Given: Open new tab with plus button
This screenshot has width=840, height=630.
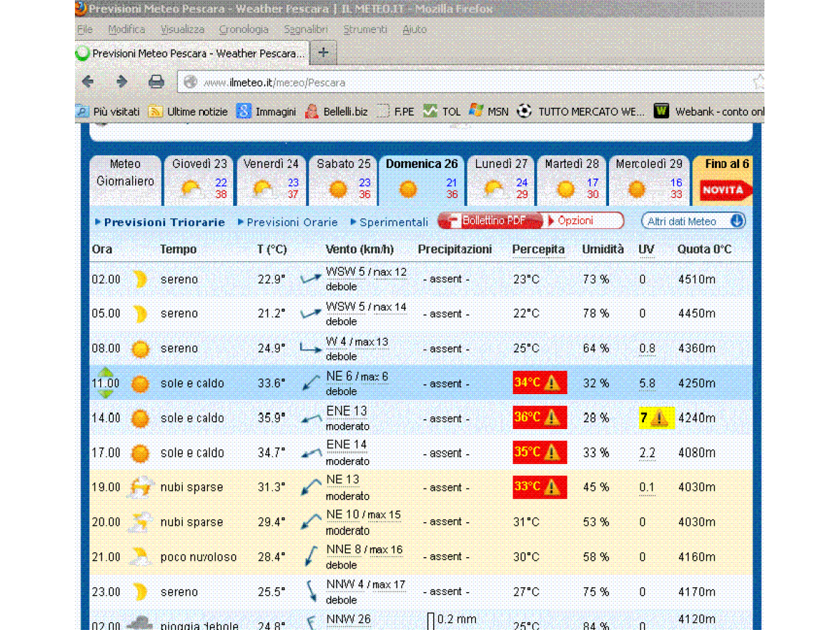Looking at the screenshot, I should 323,52.
